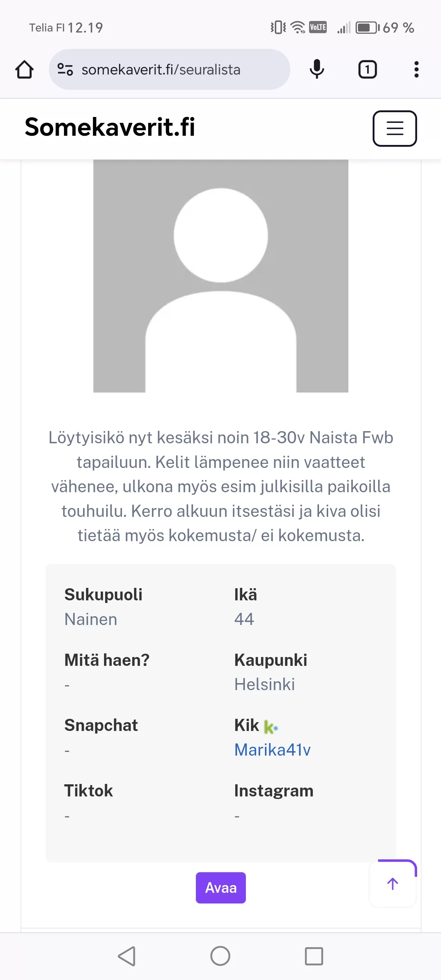Viewport: 441px width, 980px height.
Task: Tap the Helsinki city value
Action: pyautogui.click(x=264, y=684)
